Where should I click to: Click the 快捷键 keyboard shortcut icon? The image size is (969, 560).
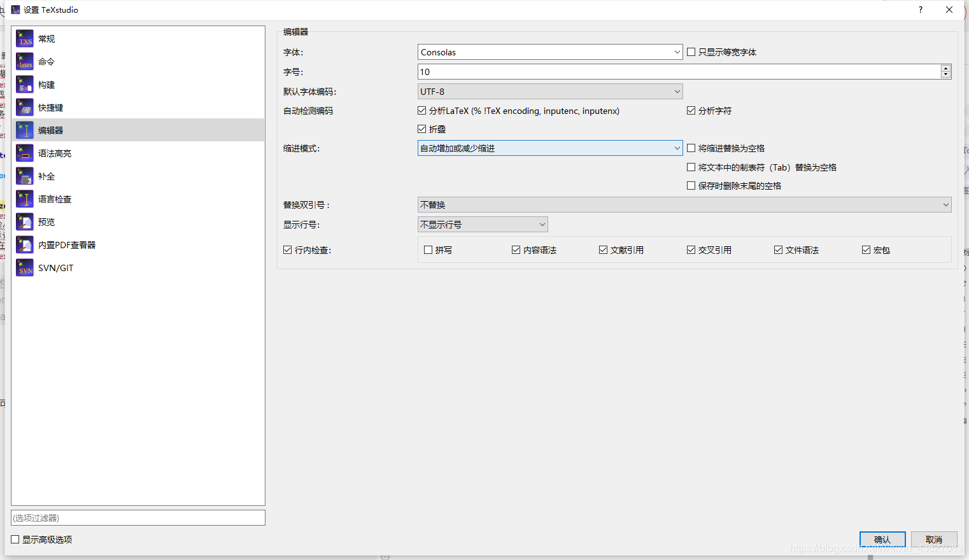point(25,108)
